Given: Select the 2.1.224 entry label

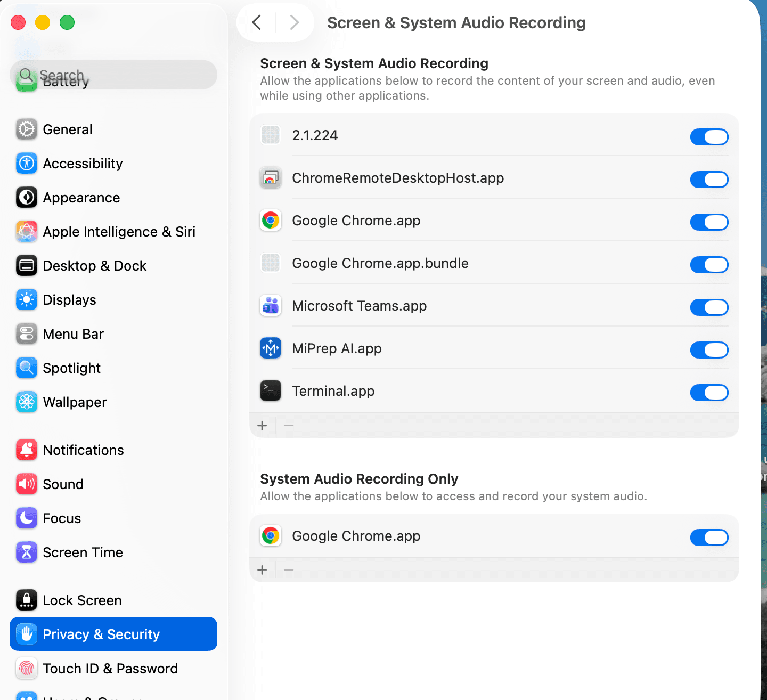Looking at the screenshot, I should 315,135.
